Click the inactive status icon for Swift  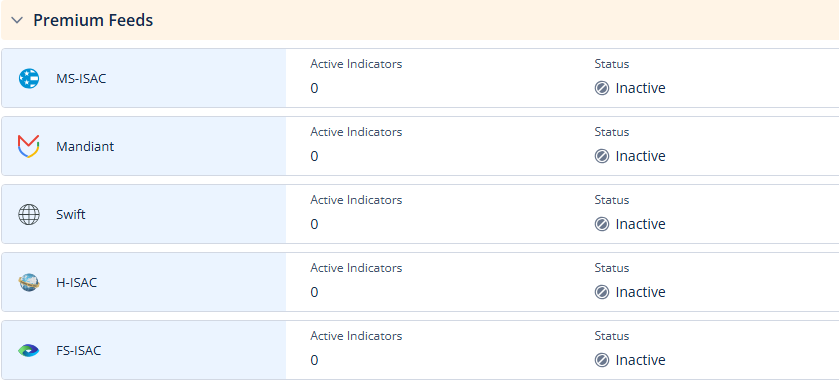(x=602, y=224)
